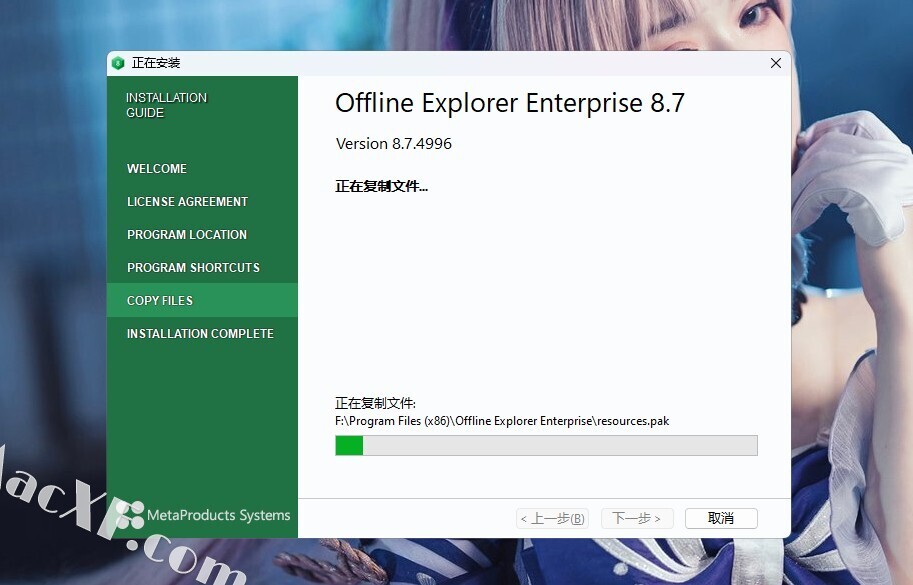Image resolution: width=913 pixels, height=585 pixels.
Task: Select the PROGRAM LOCATION step
Action: point(186,235)
